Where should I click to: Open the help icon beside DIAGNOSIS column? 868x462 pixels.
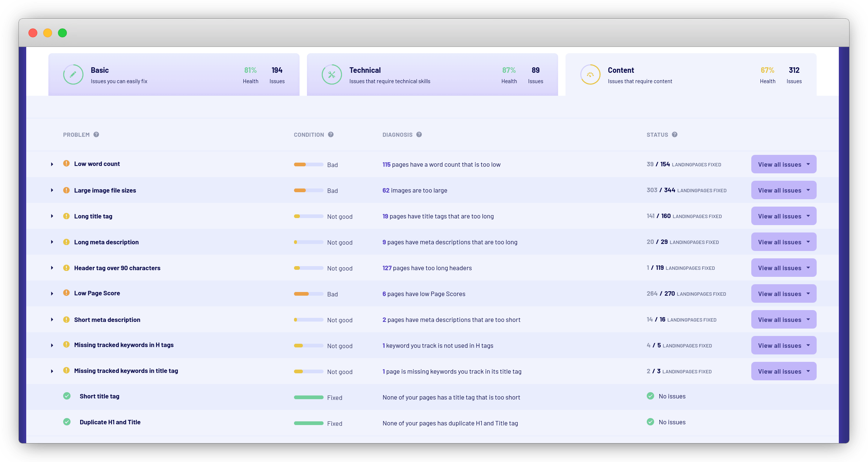pos(418,135)
